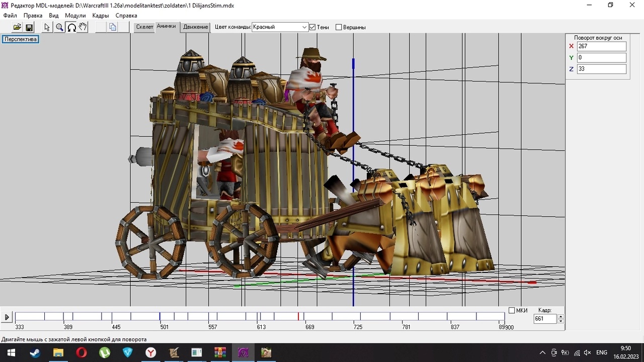Select the hand pan tool

coord(83,27)
